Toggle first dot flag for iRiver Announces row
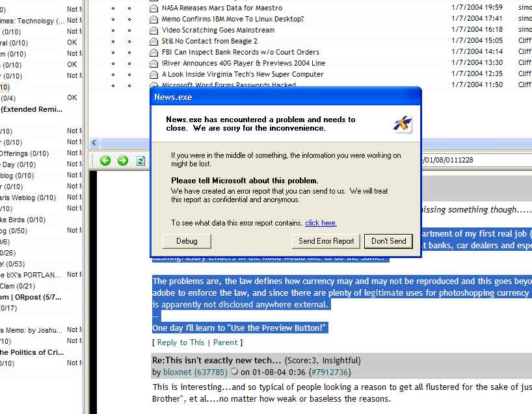 [x=113, y=64]
